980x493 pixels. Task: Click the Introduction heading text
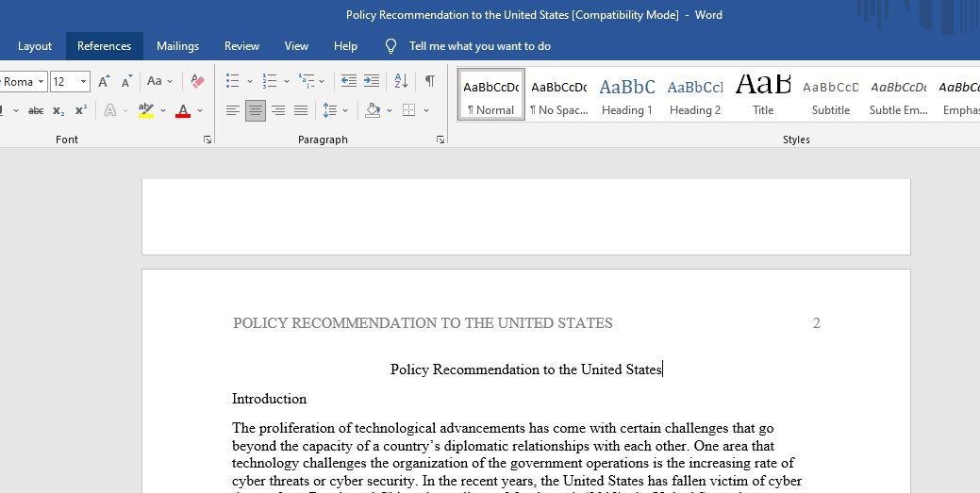[270, 399]
